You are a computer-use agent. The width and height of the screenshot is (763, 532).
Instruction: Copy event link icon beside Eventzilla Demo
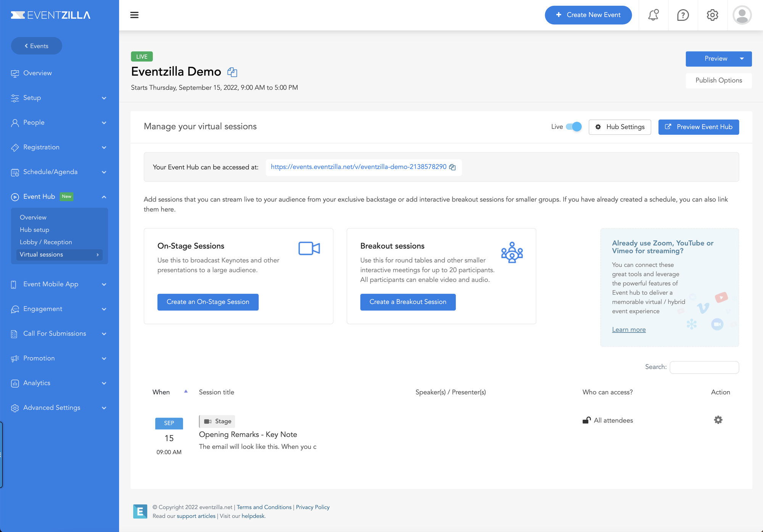point(232,72)
